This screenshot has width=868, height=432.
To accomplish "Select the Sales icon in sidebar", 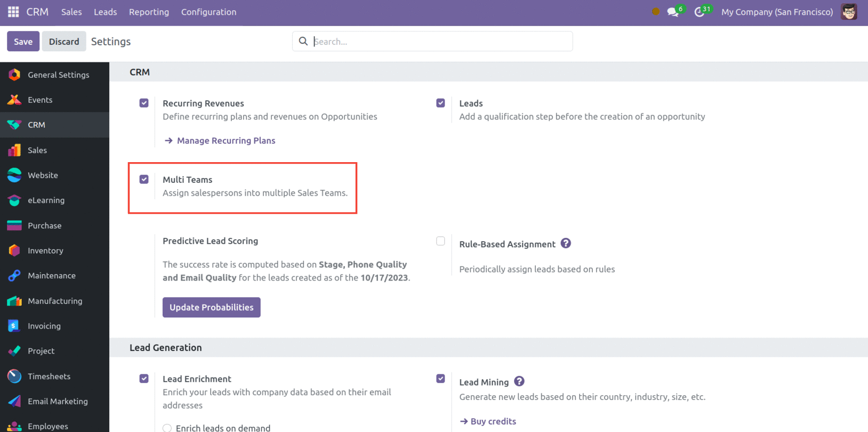I will 14,150.
